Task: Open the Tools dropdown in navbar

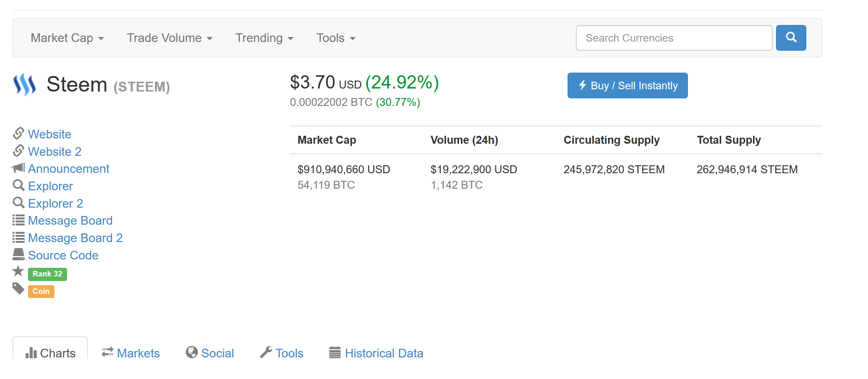Action: coord(336,38)
